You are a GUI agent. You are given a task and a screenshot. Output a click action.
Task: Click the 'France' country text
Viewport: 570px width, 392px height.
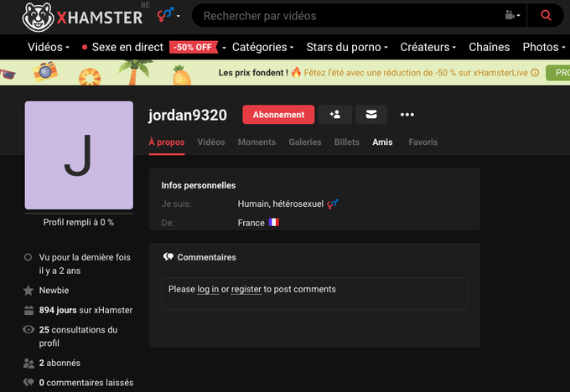pyautogui.click(x=251, y=223)
